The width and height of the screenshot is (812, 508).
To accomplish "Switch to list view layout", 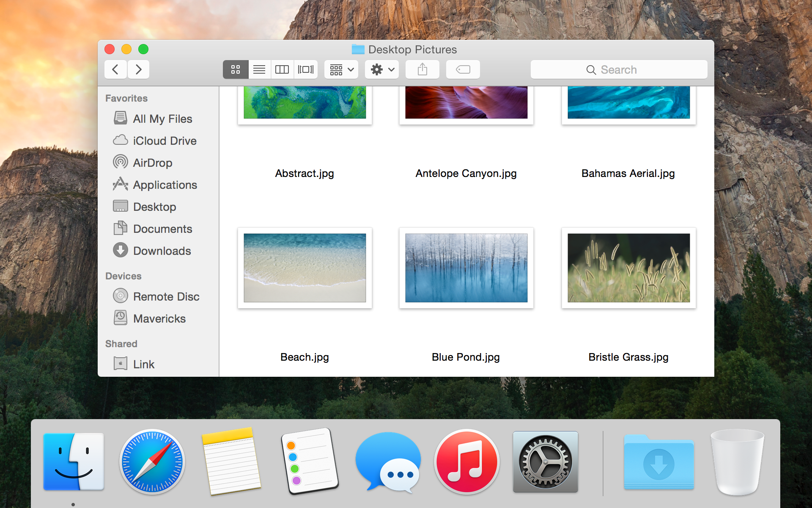I will pyautogui.click(x=258, y=69).
